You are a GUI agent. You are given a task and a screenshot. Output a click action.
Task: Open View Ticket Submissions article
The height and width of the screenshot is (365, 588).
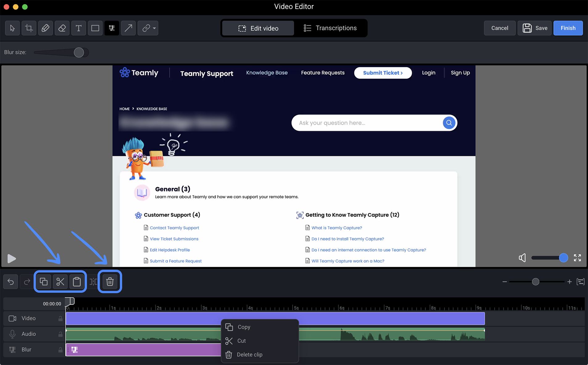click(x=174, y=239)
